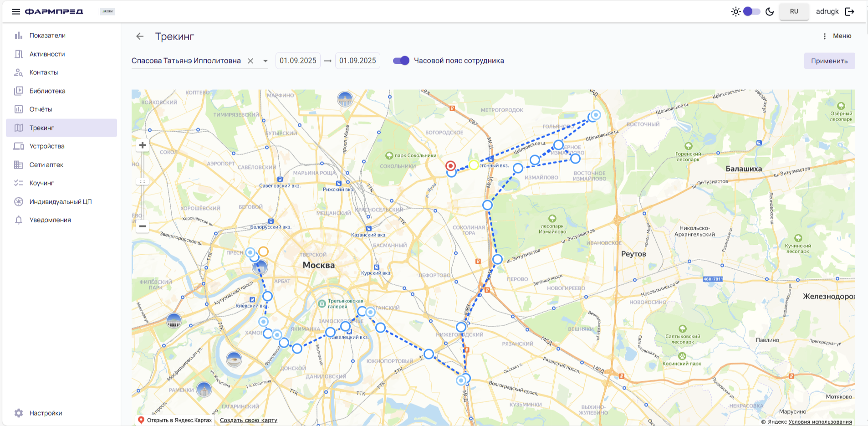This screenshot has width=868, height=426.
Task: Open the hamburger navigation menu
Action: click(16, 11)
